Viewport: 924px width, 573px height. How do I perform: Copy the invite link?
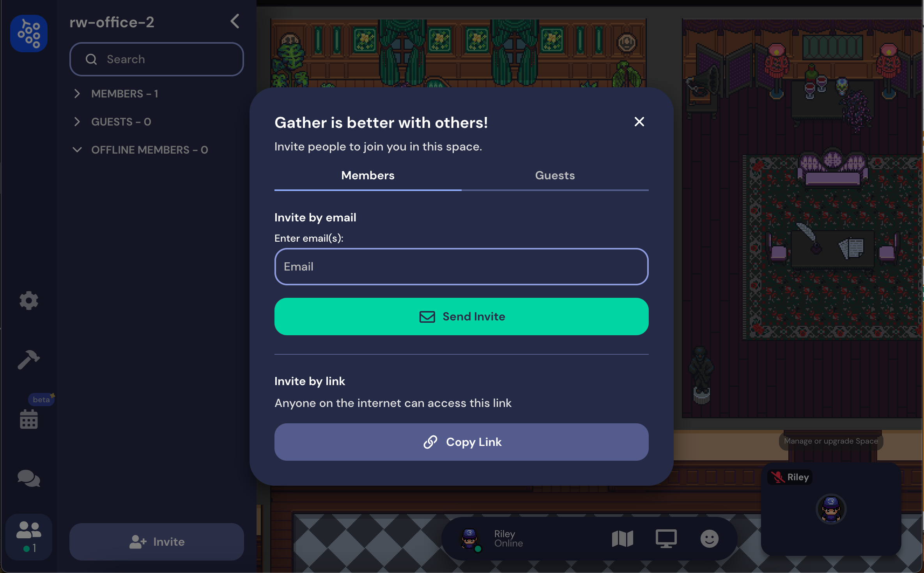[x=461, y=442]
